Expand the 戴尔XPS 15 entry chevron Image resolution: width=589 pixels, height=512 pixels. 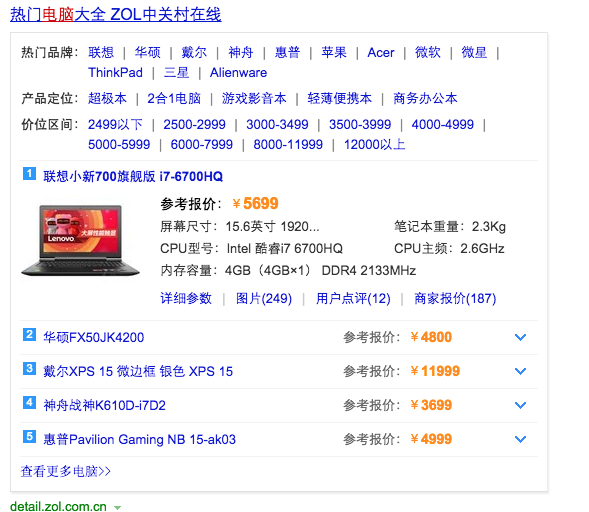(x=520, y=371)
